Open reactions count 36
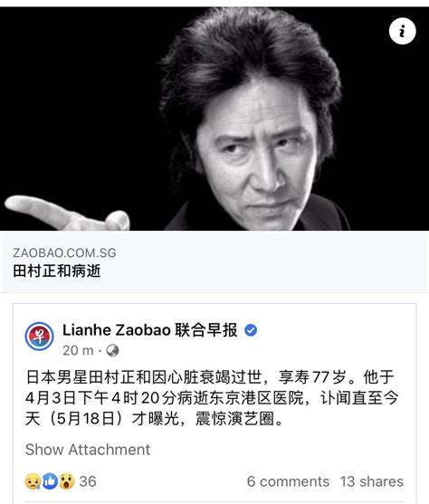Viewport: 429px width, 504px height. 88,481
